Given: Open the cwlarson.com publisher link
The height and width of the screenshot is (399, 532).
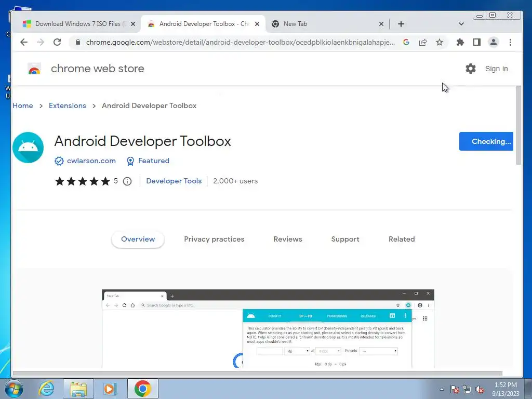Looking at the screenshot, I should 91,161.
